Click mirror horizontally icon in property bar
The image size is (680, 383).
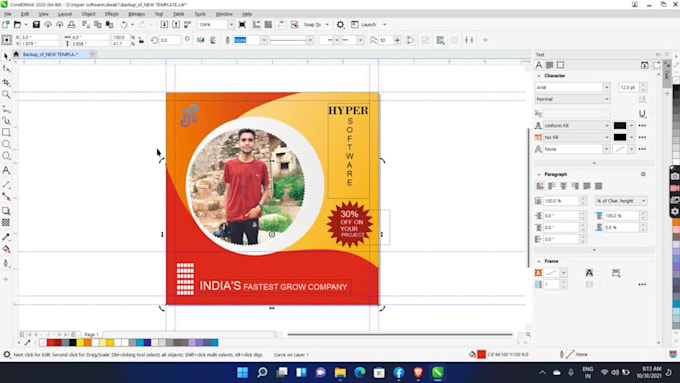tap(200, 40)
